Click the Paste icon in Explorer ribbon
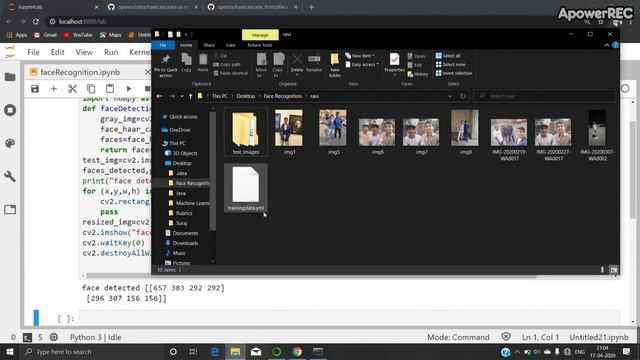 pos(203,62)
